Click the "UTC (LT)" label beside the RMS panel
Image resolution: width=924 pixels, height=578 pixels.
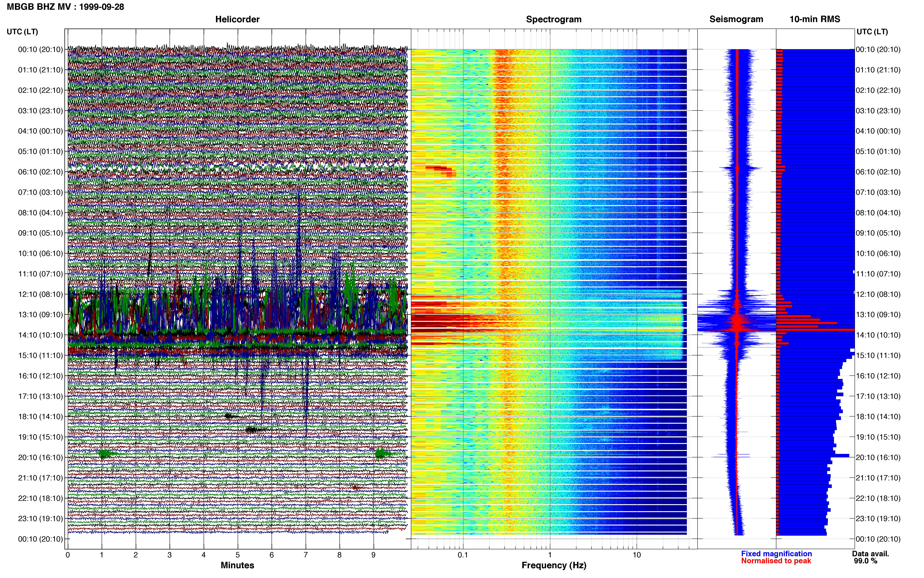(872, 32)
